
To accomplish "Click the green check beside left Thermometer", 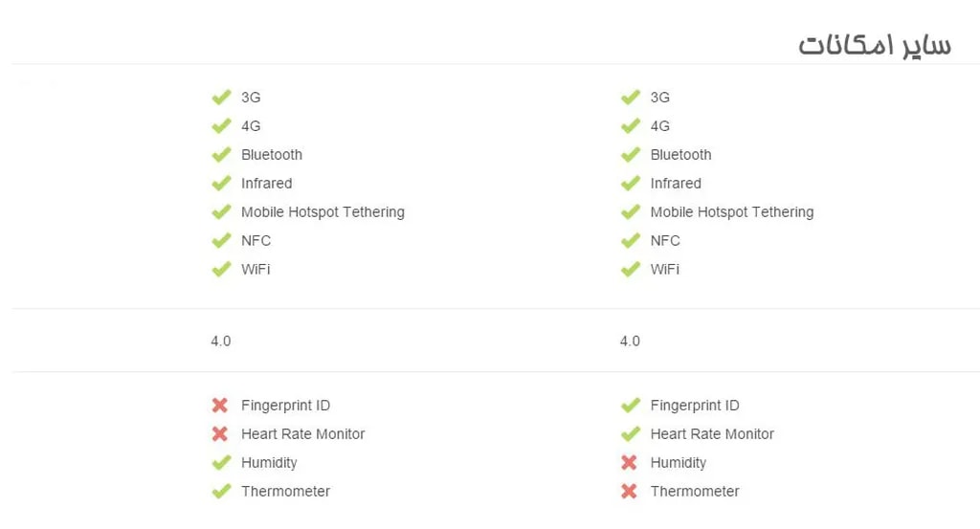I will click(x=221, y=492).
